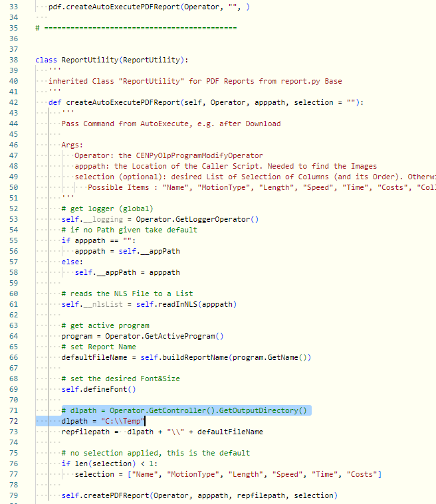Place cursor in the "C:\\Temp" string
Viewport: 436px width, 504px height.
click(124, 421)
